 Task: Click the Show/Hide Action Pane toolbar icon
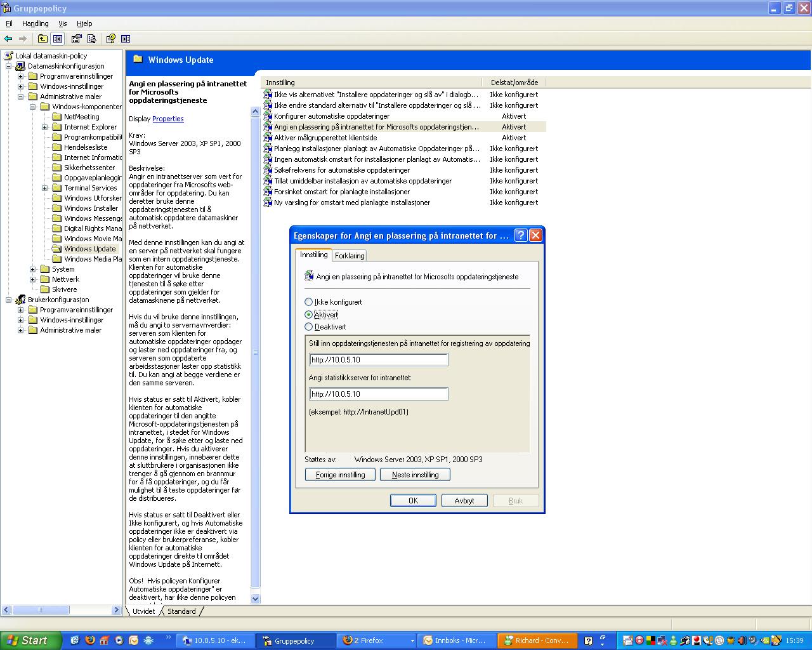(126, 39)
